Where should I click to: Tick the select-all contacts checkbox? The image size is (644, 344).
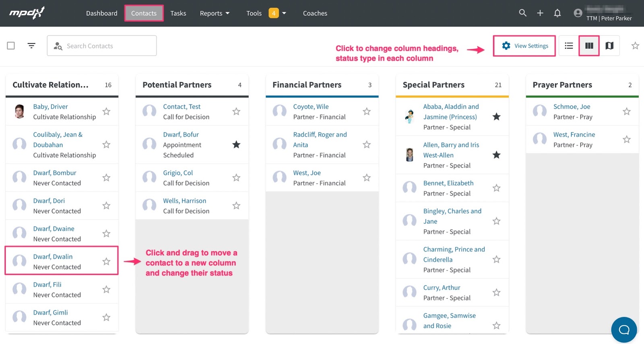point(11,46)
